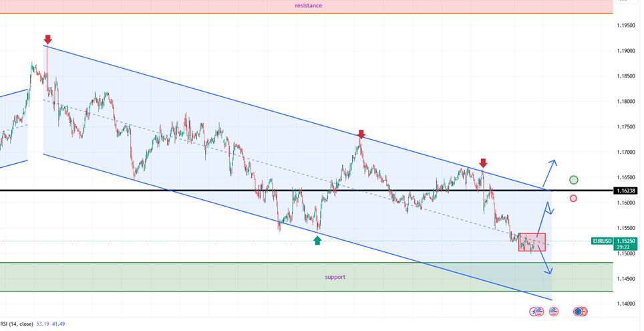Screen dimensions: 644x331
Task: Click the 'resistance' zone label
Action: pyautogui.click(x=309, y=5)
